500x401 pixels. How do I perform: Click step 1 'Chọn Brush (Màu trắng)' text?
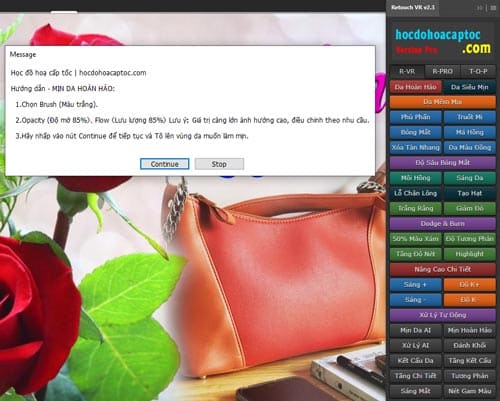57,104
